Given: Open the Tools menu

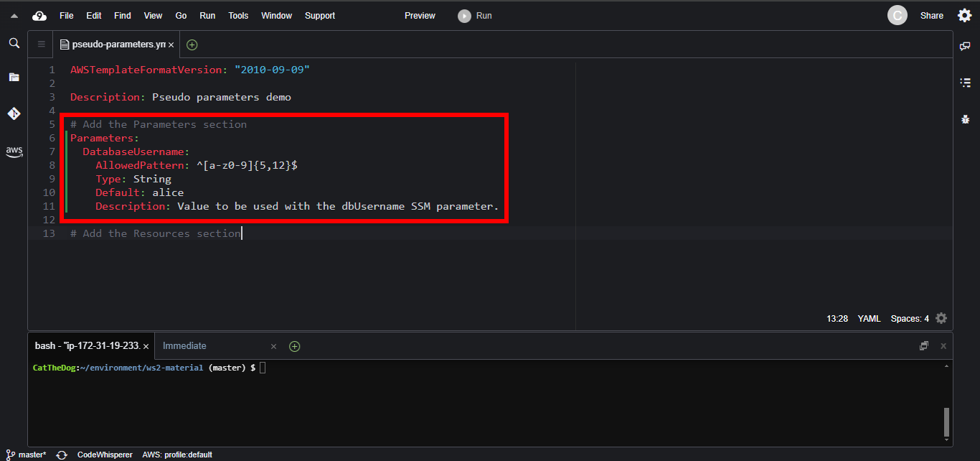Looking at the screenshot, I should click(238, 16).
